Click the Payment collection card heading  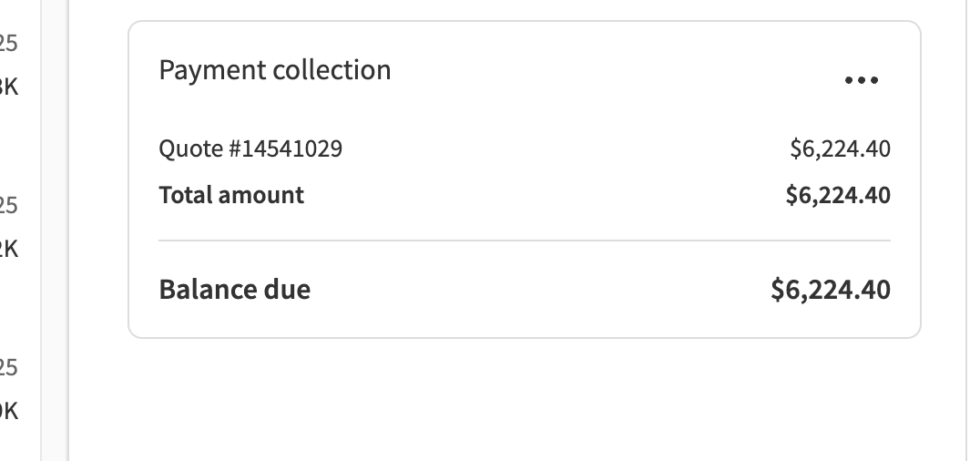click(x=274, y=70)
